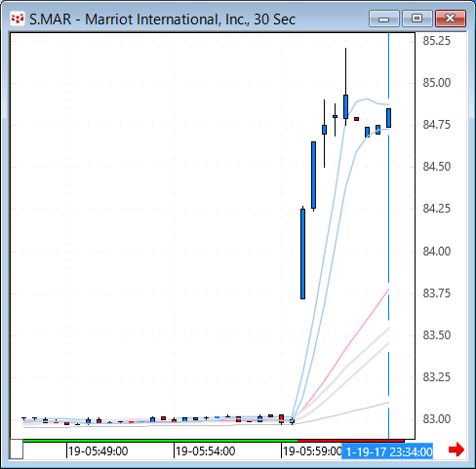Click the highlighted 1-19-17 23:34:00 time label
This screenshot has width=476, height=469.
pos(387,451)
